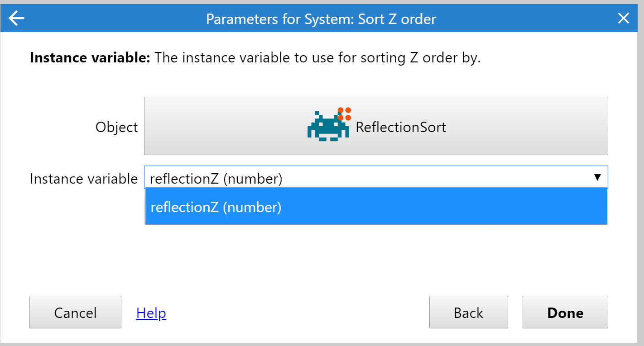Click the ReflectionSort space invader icon
The height and width of the screenshot is (346, 644).
click(328, 126)
